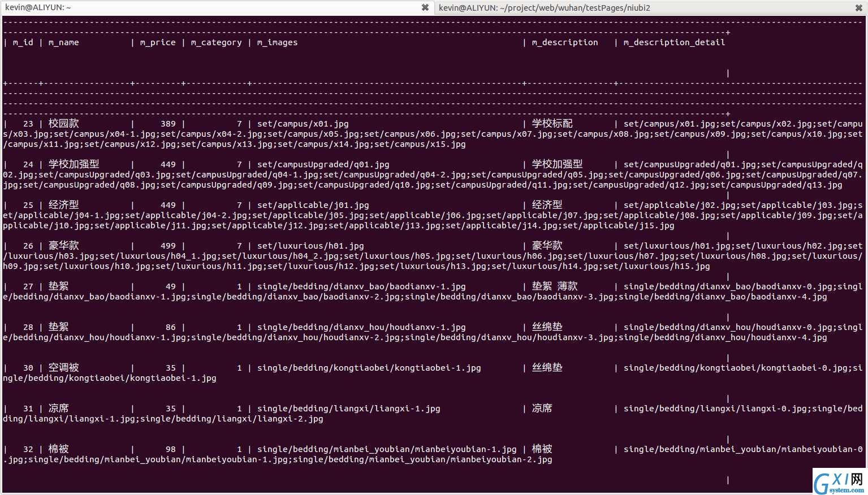Select path single/bedding/mianbei_youbian/mianbeiyoubian-1.jpg in m_images
This screenshot has width=868, height=495.
[x=387, y=449]
